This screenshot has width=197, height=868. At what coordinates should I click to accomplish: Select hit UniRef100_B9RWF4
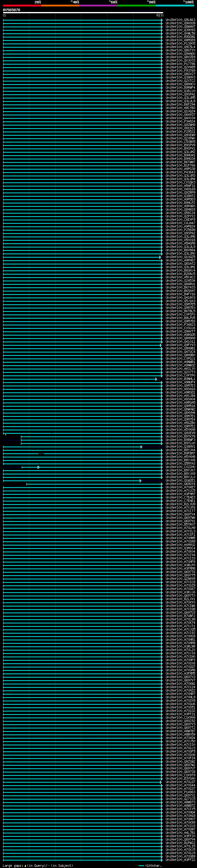(180, 88)
